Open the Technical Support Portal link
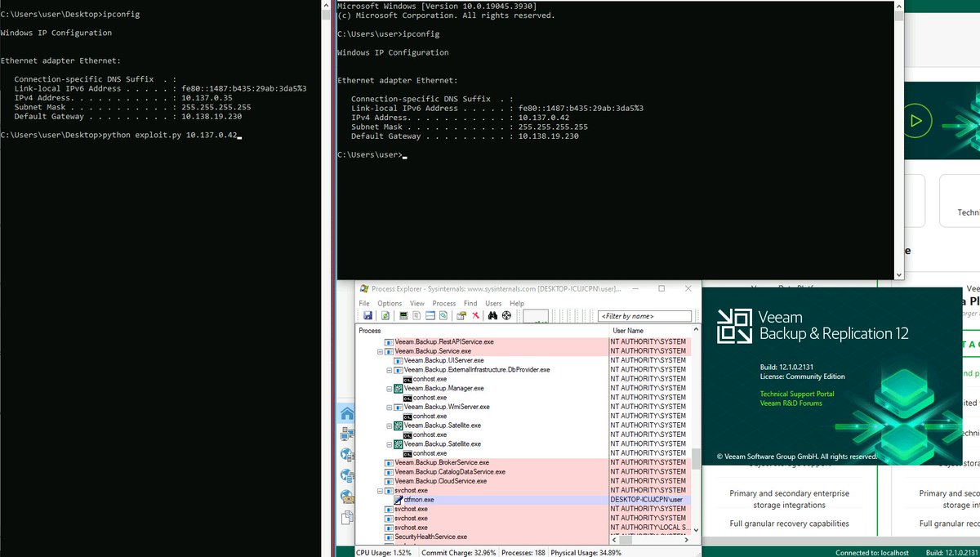This screenshot has width=980, height=557. point(797,394)
